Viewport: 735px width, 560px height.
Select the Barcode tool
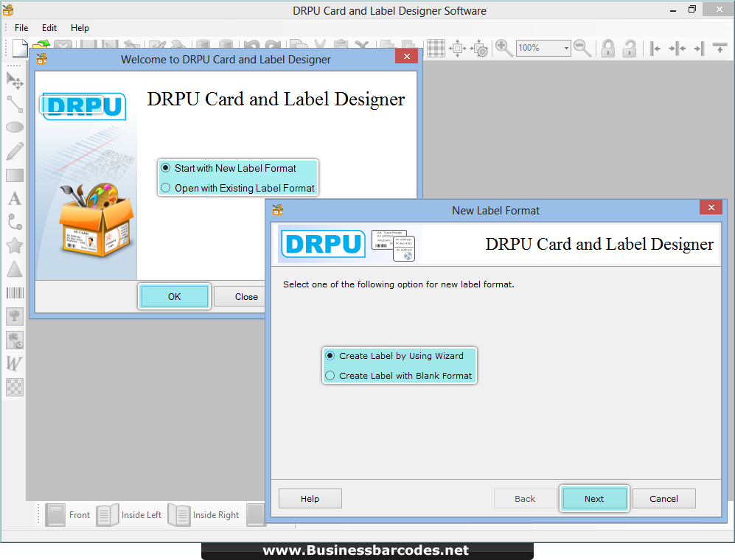tap(15, 293)
